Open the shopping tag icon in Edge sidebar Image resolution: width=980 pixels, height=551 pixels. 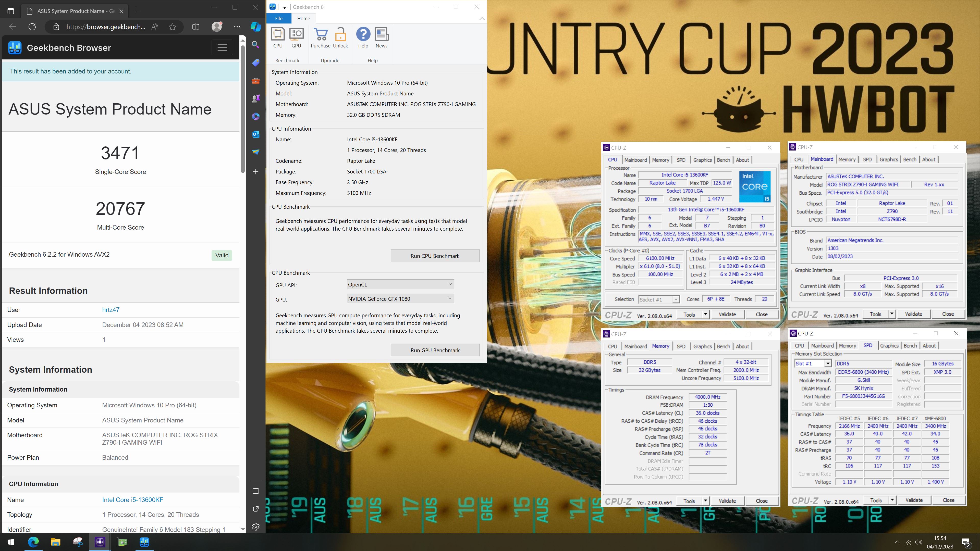pyautogui.click(x=256, y=63)
